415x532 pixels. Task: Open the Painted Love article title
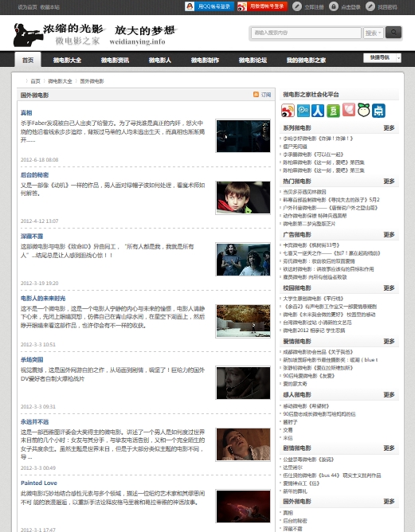[x=39, y=483]
